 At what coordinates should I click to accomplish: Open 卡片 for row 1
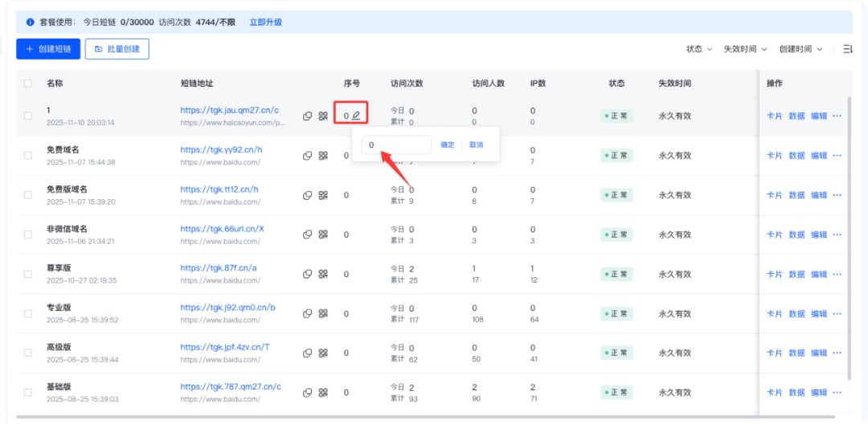click(x=774, y=116)
